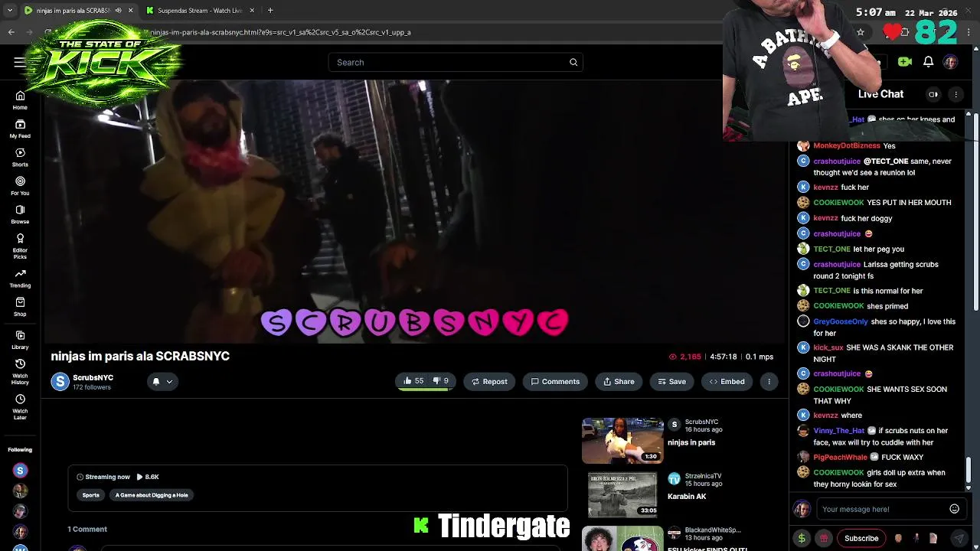Open the Home icon in the sidebar
The height and width of the screenshot is (551, 980).
tap(20, 99)
